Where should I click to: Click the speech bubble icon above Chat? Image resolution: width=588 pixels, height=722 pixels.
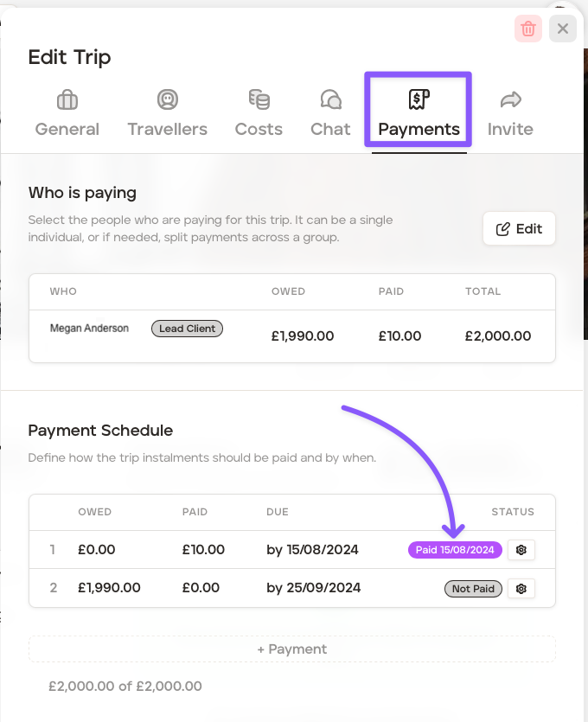[x=330, y=100]
